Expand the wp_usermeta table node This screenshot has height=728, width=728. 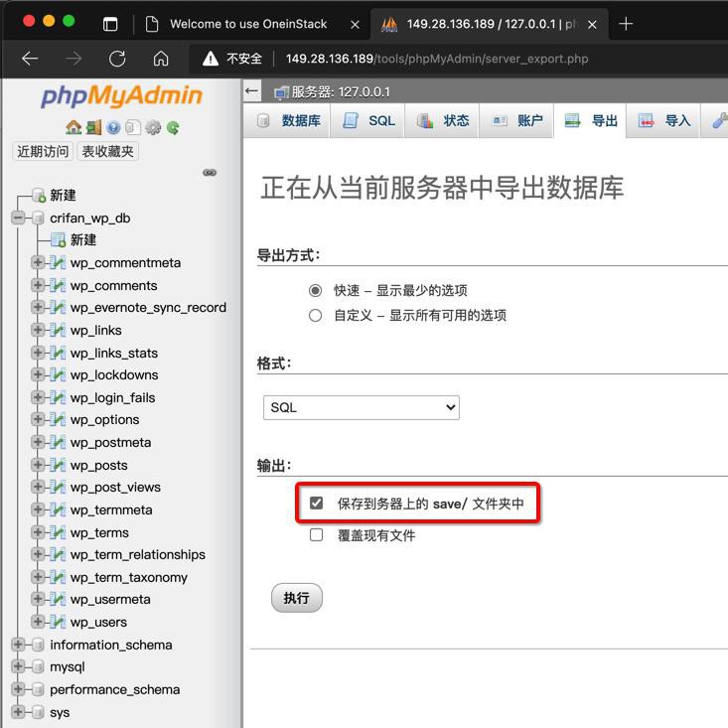38,599
